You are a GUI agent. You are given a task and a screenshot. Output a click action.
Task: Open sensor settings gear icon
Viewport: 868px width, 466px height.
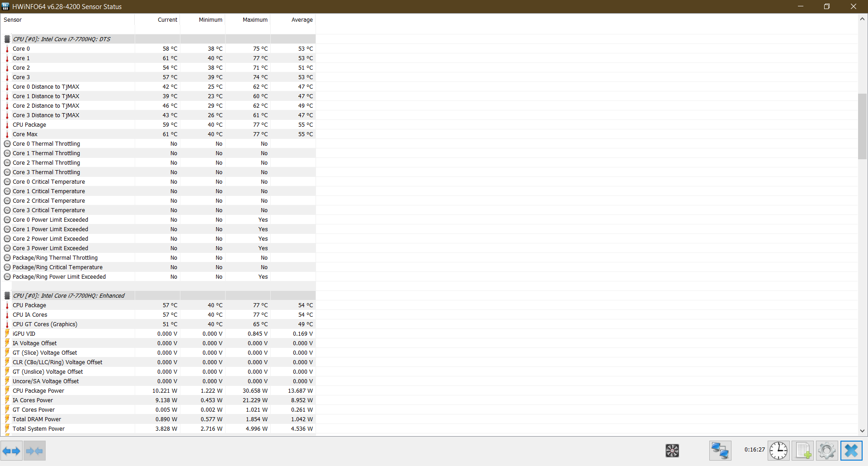(x=827, y=451)
